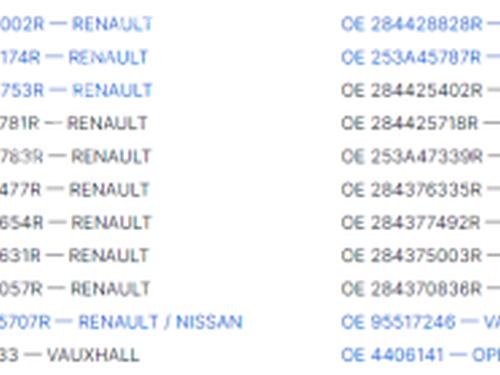The height and width of the screenshot is (375, 500).
Task: Select the 781R — RENAULT entry
Action: [74, 123]
